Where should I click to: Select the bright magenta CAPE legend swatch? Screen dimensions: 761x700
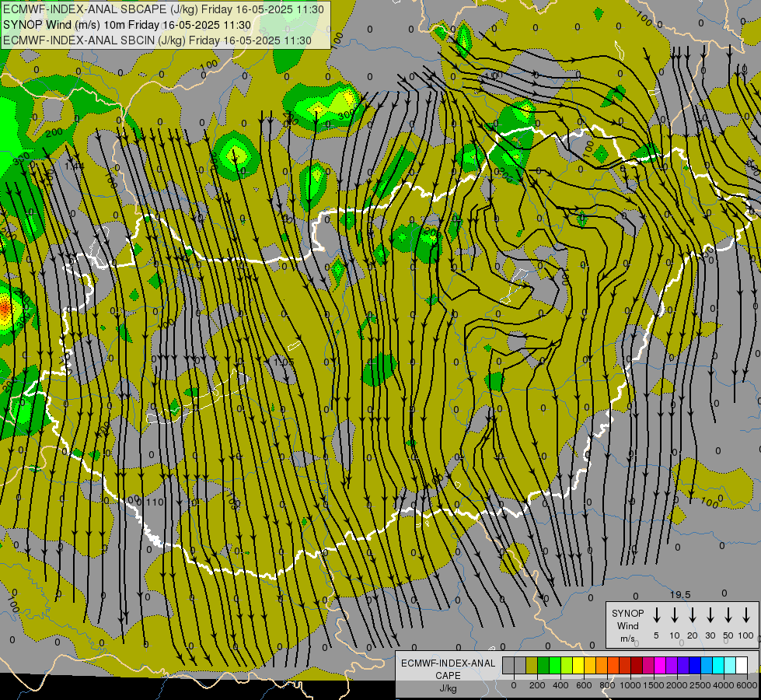660,666
